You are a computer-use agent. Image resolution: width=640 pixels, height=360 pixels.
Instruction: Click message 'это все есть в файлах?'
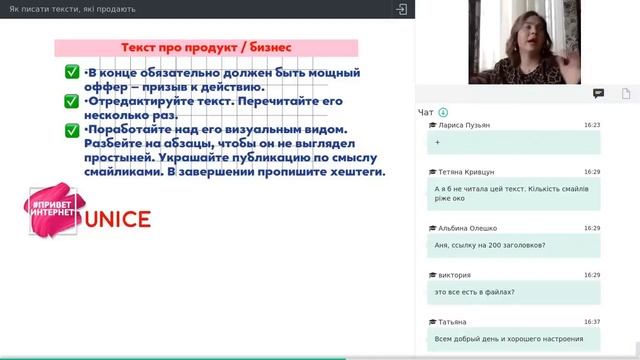(x=514, y=292)
